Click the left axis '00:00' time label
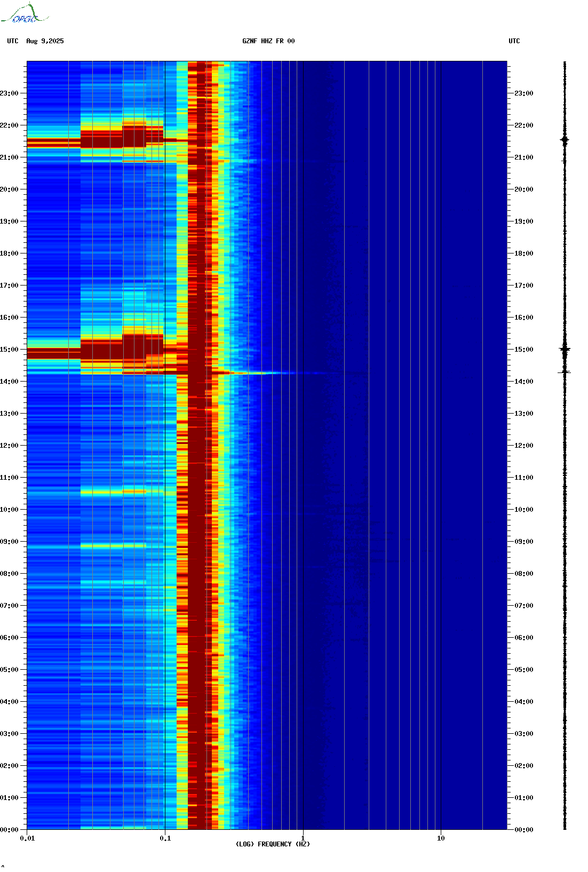Viewport: 588px width, 872px height. [x=9, y=830]
